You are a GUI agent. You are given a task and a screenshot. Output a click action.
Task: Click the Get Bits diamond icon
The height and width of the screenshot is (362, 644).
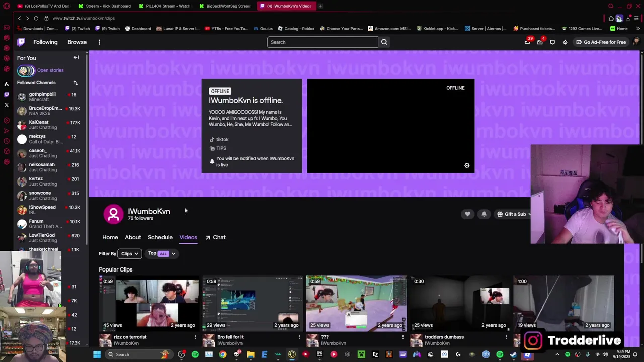click(565, 42)
